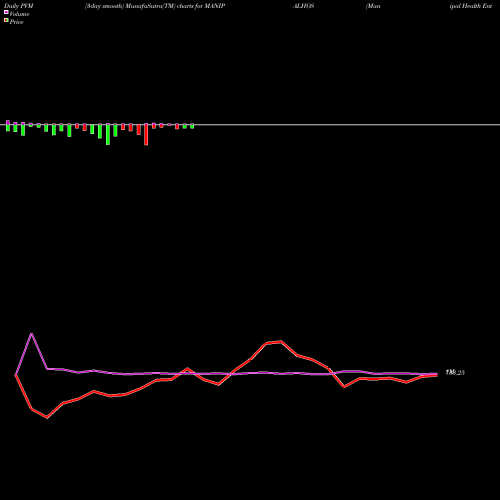Click the price value label at line end
This screenshot has width=500, height=500.
pyautogui.click(x=455, y=372)
